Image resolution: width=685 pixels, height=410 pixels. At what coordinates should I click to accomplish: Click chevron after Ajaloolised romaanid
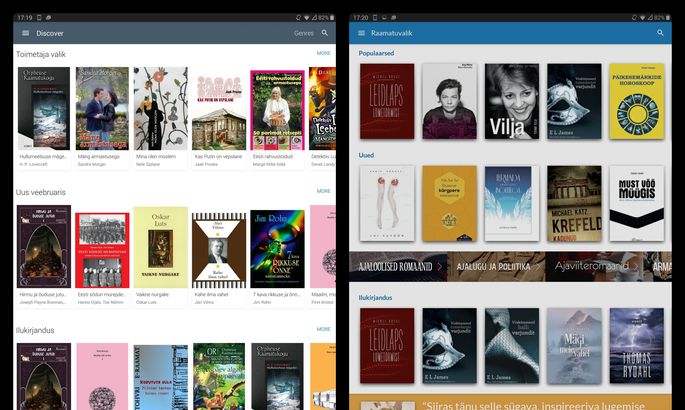coord(439,266)
